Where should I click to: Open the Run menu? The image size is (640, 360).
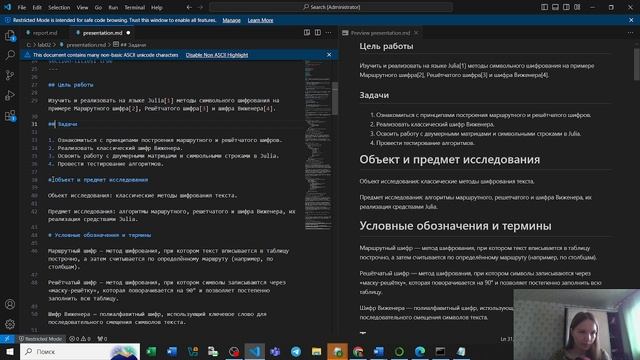(113, 7)
